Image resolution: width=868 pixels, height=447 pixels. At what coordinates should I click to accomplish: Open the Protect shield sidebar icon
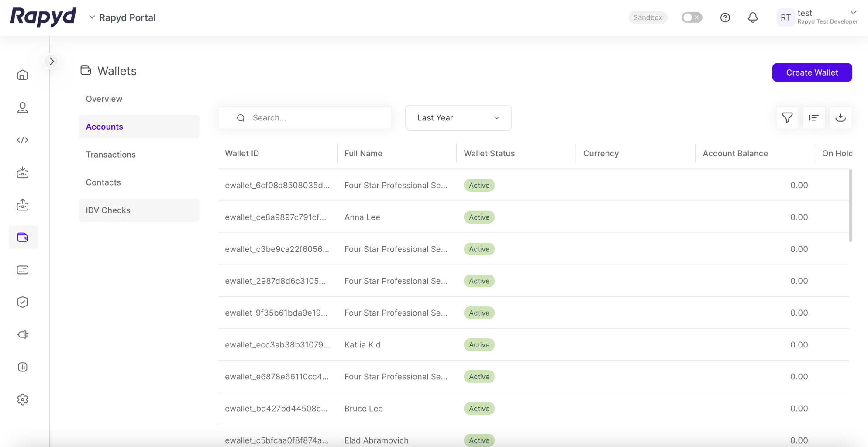pos(23,302)
